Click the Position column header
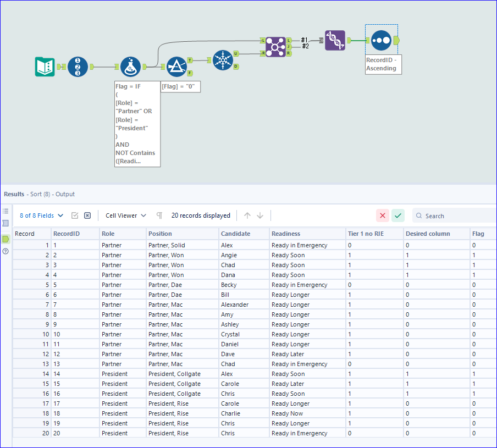 [183, 234]
